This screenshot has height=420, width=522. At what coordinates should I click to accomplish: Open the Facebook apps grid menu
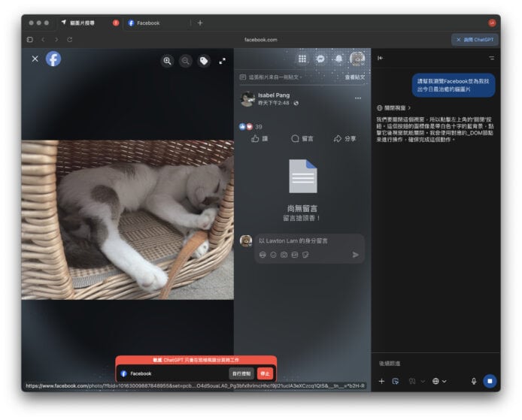click(x=302, y=59)
